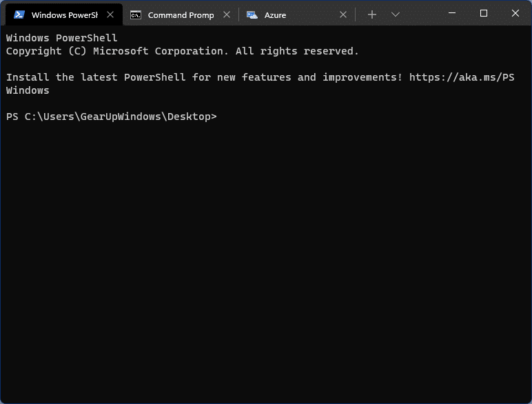Expand the new-tab profile dropdown chevron

coord(395,14)
